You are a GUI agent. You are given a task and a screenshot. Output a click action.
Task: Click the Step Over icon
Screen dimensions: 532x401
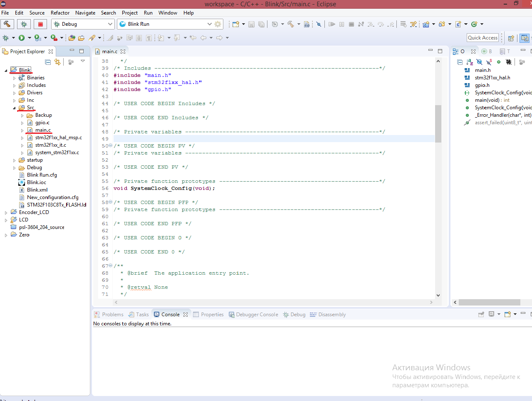coord(381,24)
